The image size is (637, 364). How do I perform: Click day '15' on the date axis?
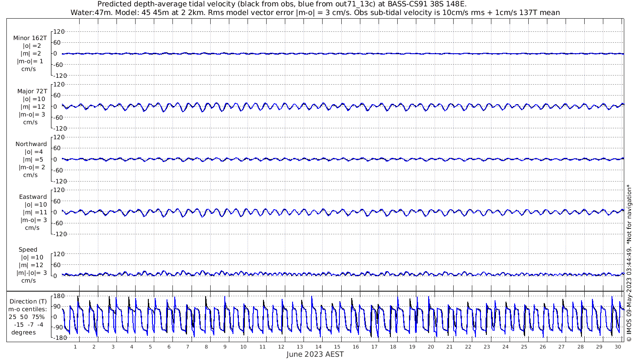click(x=337, y=347)
